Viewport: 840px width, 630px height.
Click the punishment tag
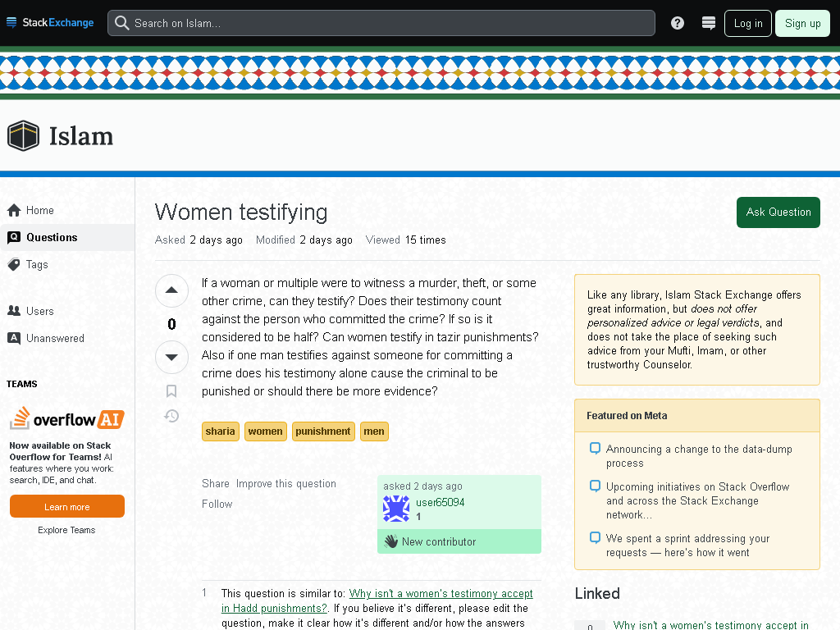click(323, 431)
